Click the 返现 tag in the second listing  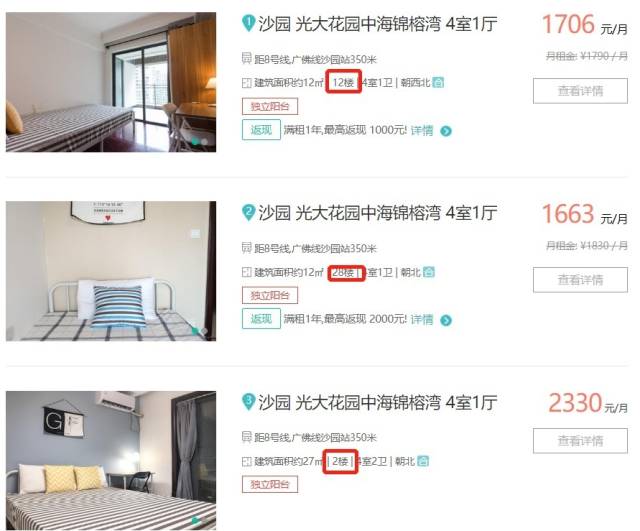[x=261, y=318]
